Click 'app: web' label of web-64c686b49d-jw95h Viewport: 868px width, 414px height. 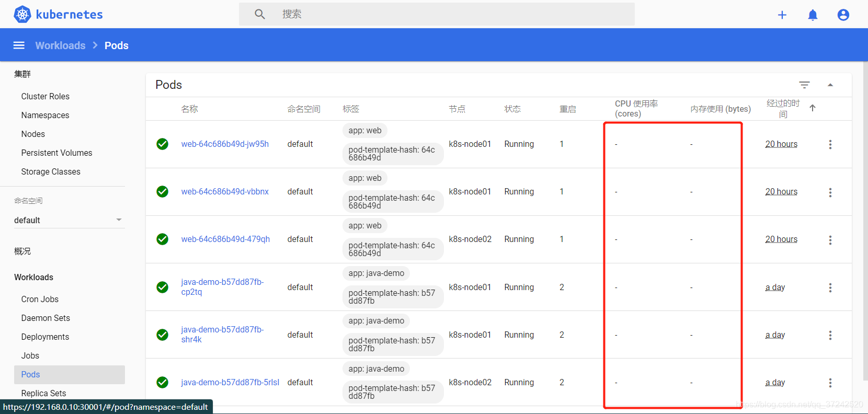(365, 131)
